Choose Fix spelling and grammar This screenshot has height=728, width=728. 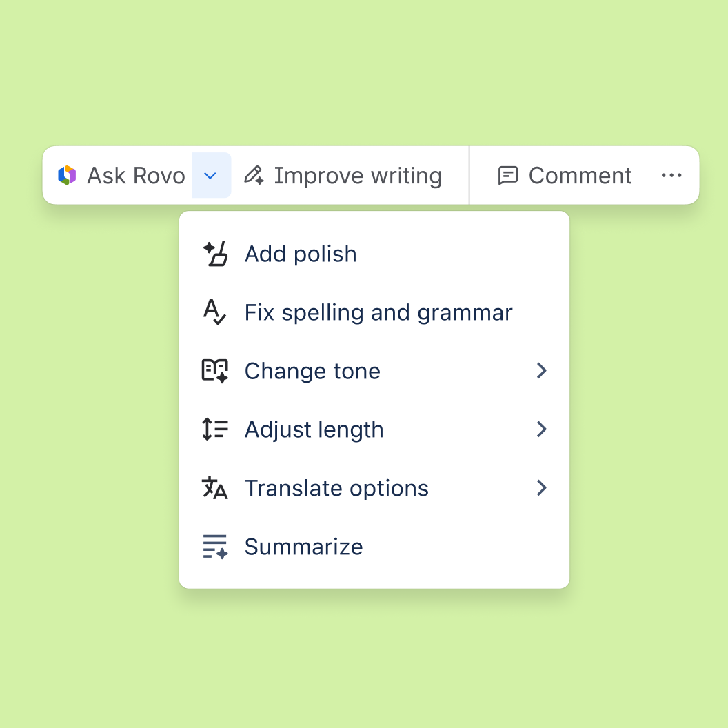point(374,312)
